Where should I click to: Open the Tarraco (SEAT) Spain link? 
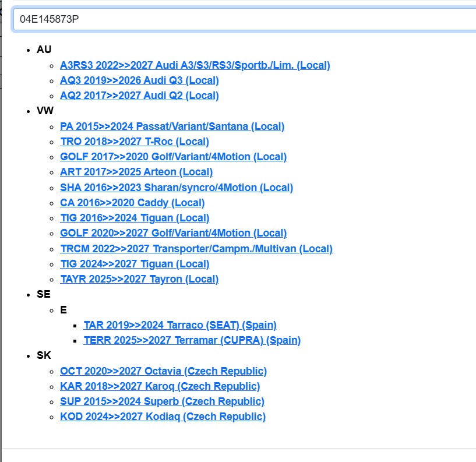180,325
